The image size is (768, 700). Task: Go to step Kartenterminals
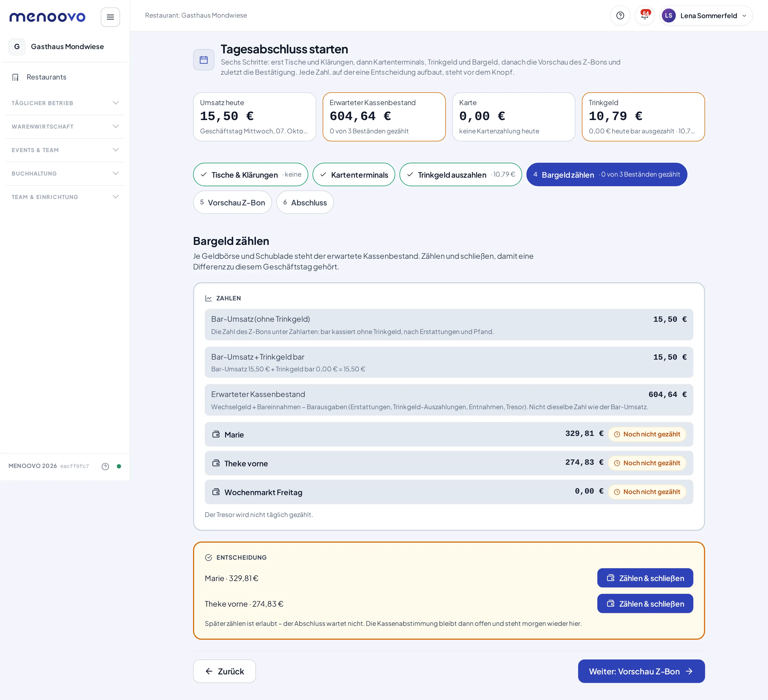(x=354, y=174)
